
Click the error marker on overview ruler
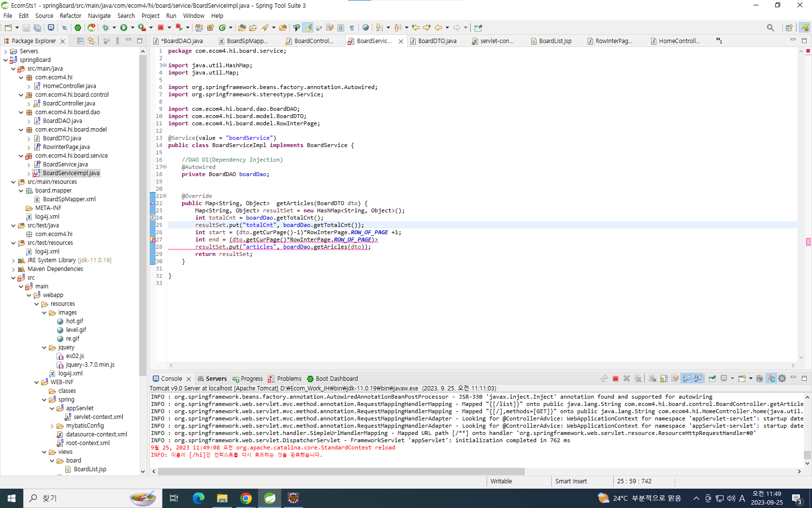808,242
